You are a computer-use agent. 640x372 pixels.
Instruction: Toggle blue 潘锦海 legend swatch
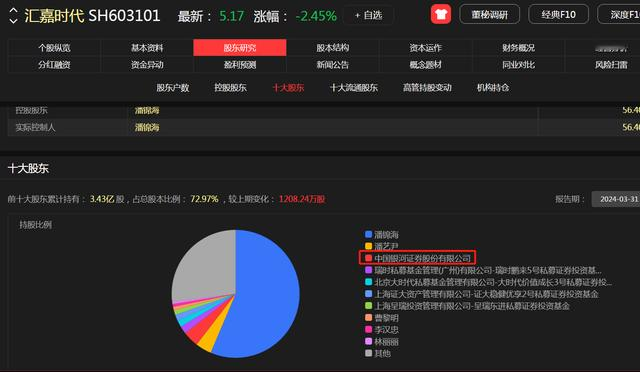point(369,234)
